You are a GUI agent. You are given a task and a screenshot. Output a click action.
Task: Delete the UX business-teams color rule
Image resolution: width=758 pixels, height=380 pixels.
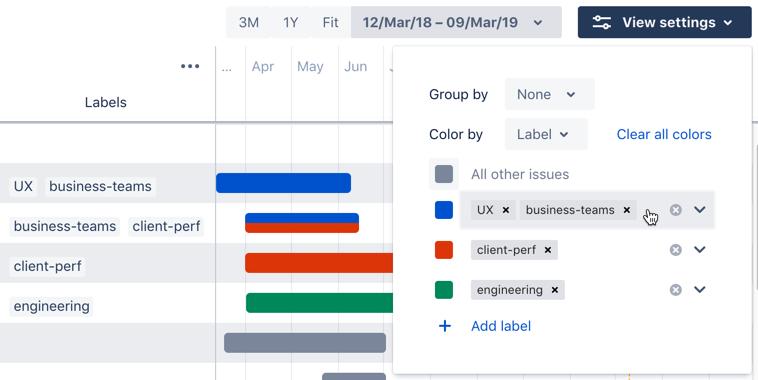(x=676, y=210)
